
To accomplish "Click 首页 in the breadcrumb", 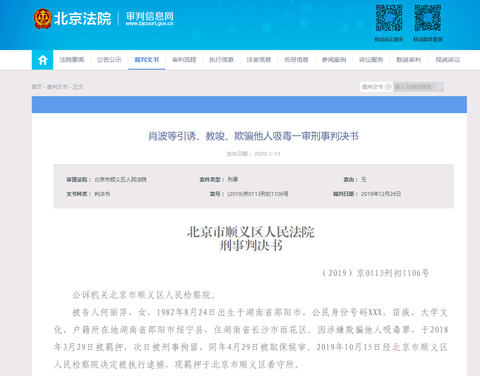I will (x=37, y=87).
